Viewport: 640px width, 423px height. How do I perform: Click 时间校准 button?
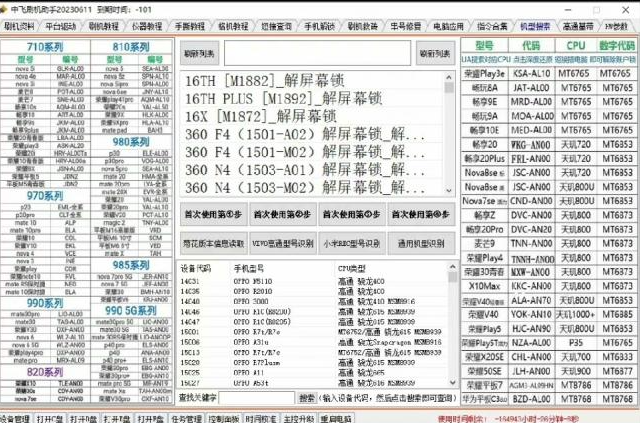click(x=261, y=418)
